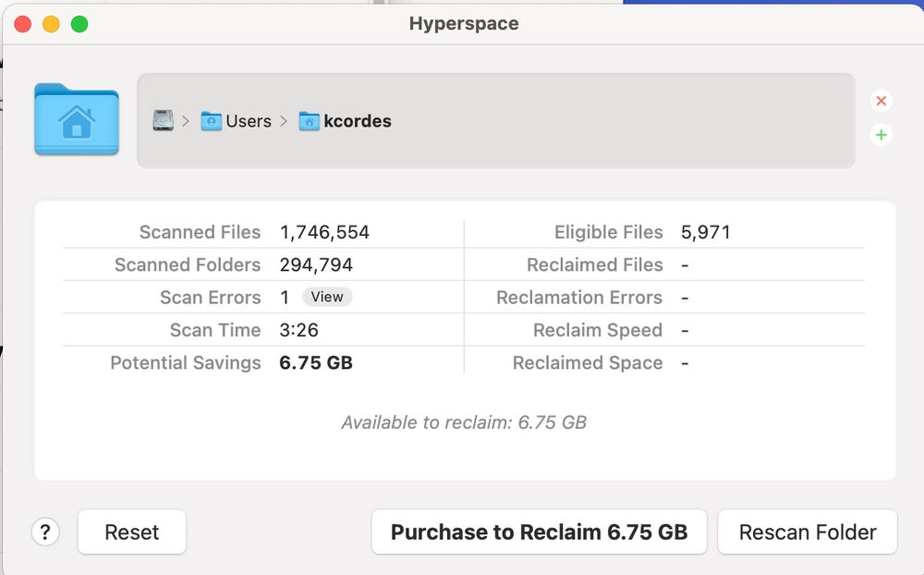Click the 'Reclamation Errors' label
The image size is (924, 575).
(x=579, y=298)
